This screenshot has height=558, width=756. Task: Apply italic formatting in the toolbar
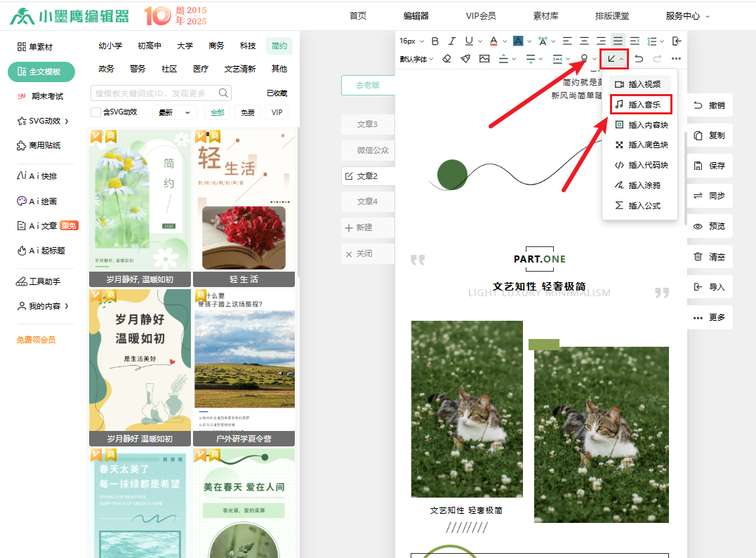[x=452, y=41]
